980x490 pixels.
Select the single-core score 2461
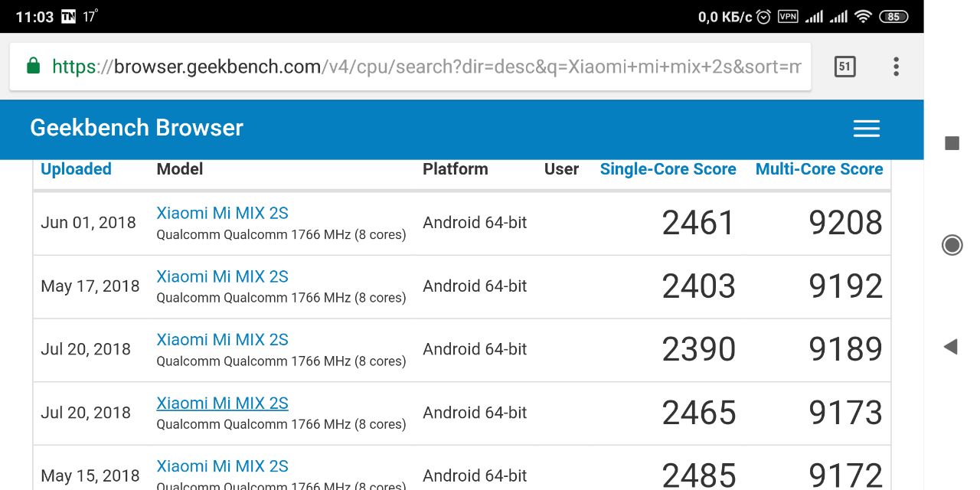point(698,223)
